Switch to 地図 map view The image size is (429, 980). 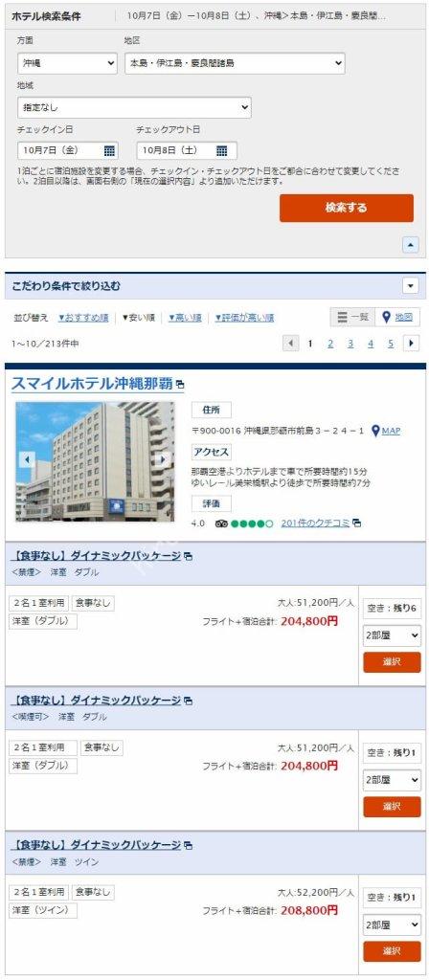pos(397,317)
